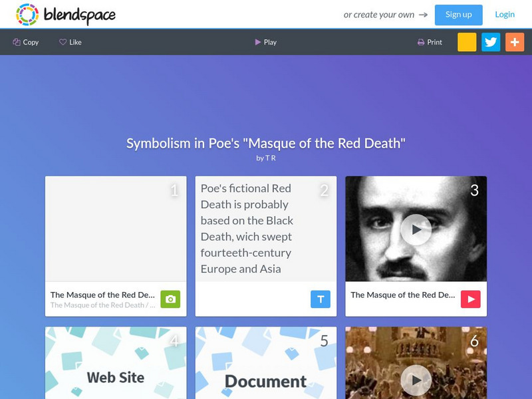Click the Print label
Viewport: 532px width, 399px height.
coord(434,42)
